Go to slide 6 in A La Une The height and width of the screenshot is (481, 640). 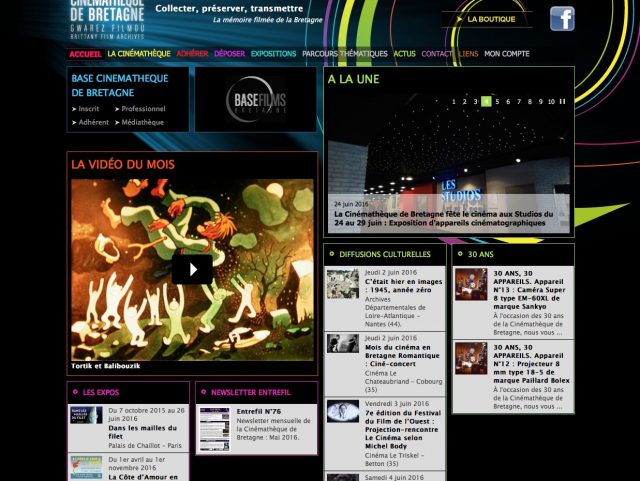click(508, 101)
